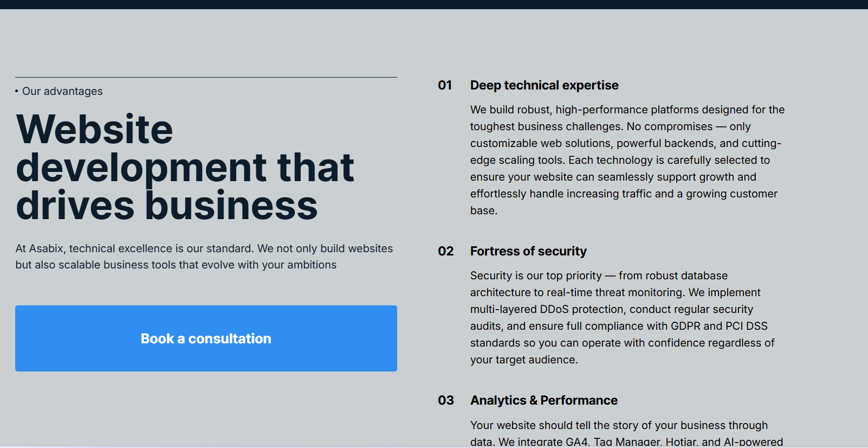The height and width of the screenshot is (448, 868).
Task: Click the number 02 marker
Action: (445, 251)
